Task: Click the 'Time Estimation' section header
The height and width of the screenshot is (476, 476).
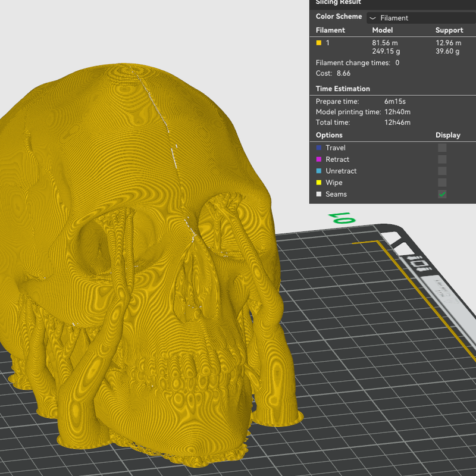Action: (343, 89)
